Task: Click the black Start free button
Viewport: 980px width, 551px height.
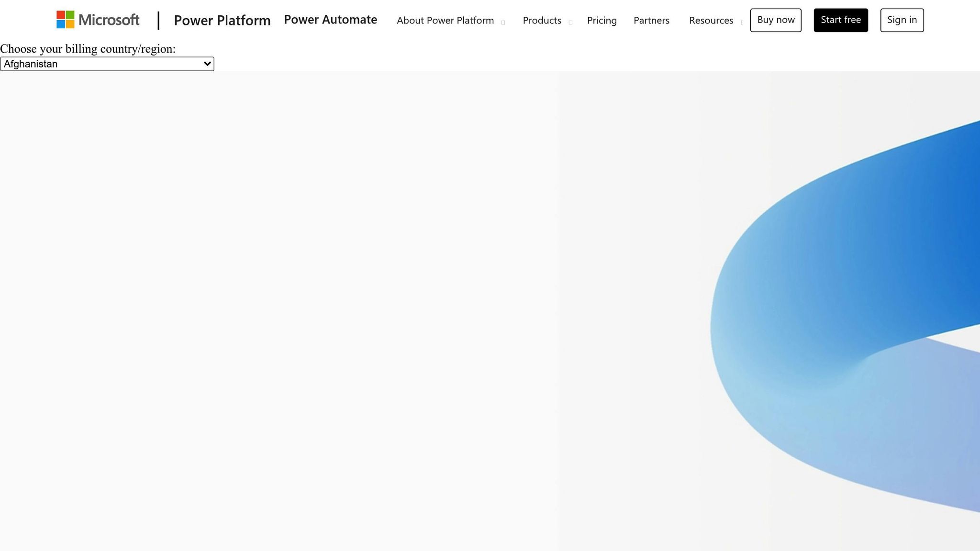Action: 841,20
